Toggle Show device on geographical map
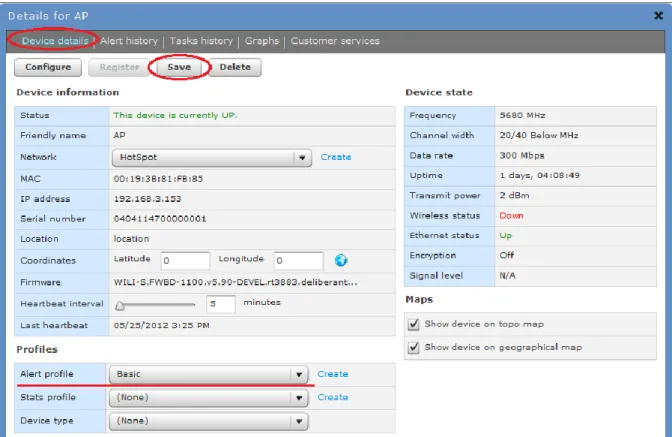 click(414, 347)
